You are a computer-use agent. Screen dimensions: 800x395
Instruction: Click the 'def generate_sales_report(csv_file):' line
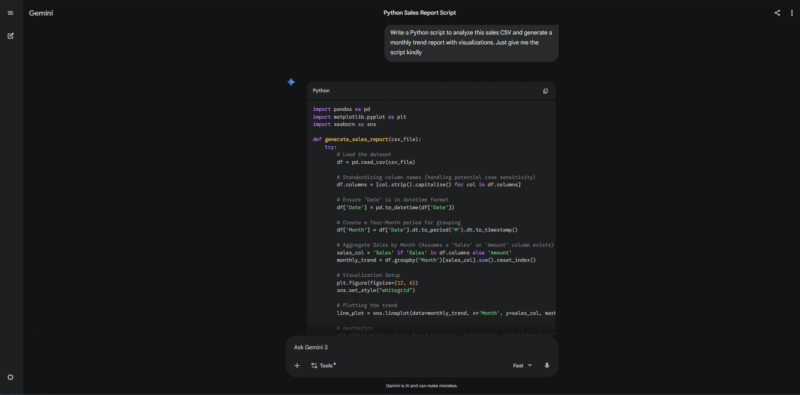[367, 139]
